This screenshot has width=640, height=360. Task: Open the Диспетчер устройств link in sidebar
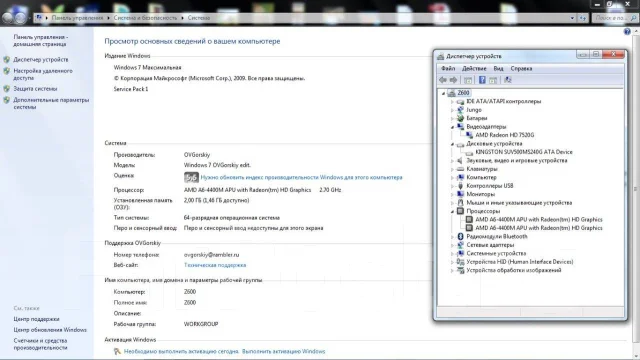click(41, 60)
